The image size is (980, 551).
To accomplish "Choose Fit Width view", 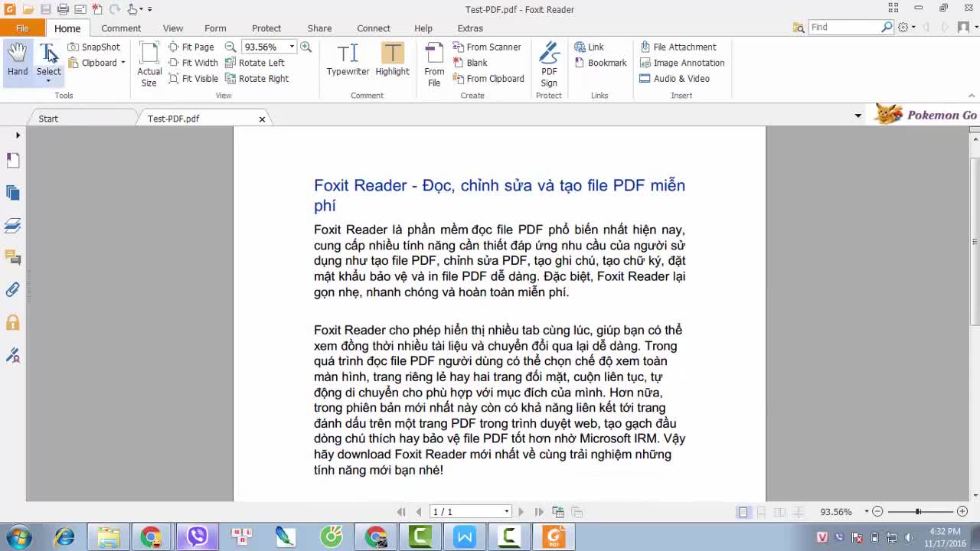I will coord(193,63).
